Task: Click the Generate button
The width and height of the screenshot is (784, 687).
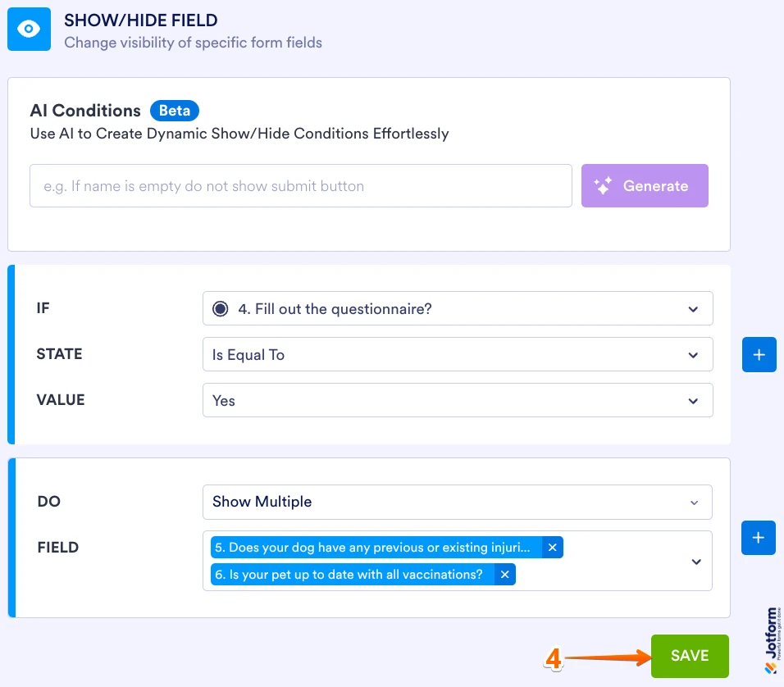Action: point(645,185)
